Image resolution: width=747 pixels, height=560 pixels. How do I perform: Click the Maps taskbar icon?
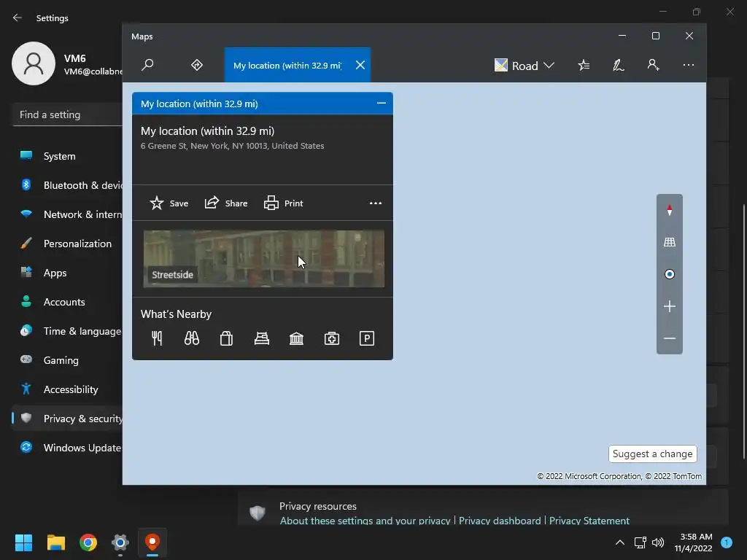[152, 542]
